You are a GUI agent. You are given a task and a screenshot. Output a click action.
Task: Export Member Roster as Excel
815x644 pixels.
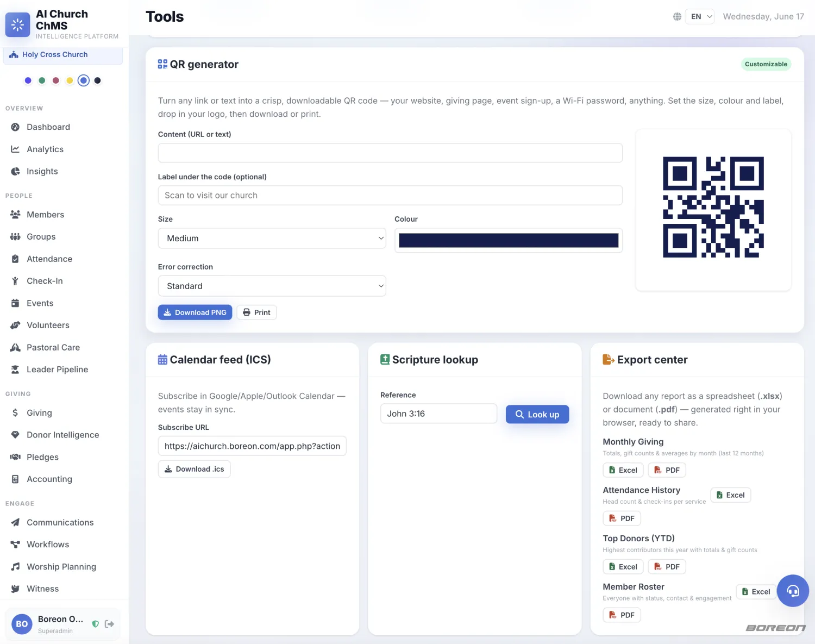tap(756, 592)
